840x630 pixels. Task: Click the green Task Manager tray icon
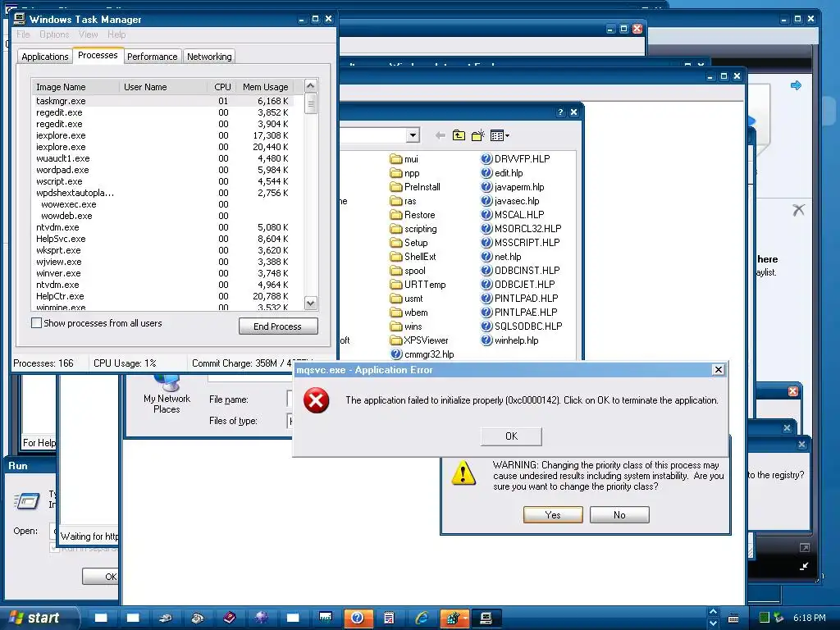pos(765,618)
